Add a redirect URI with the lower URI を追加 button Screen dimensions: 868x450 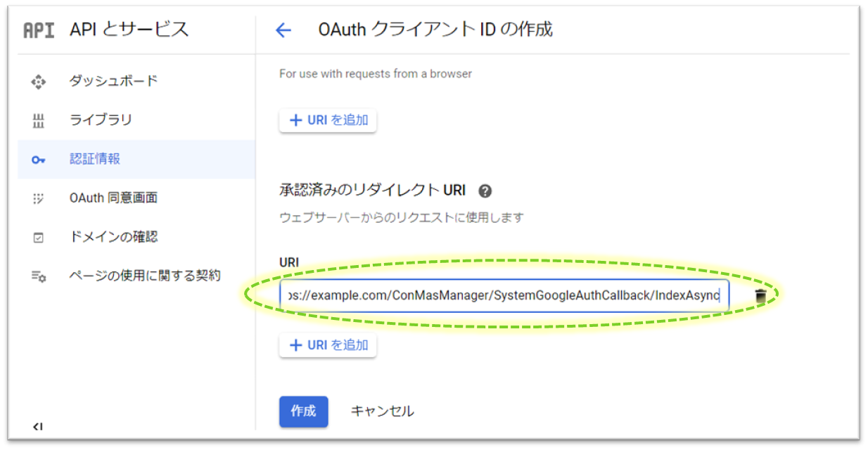328,345
